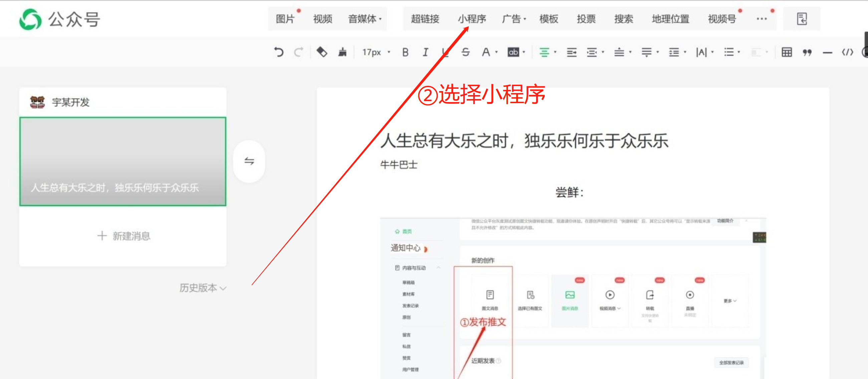Screen dimensions: 868x379
Task: Open the 广告 dropdown menu
Action: tap(513, 19)
